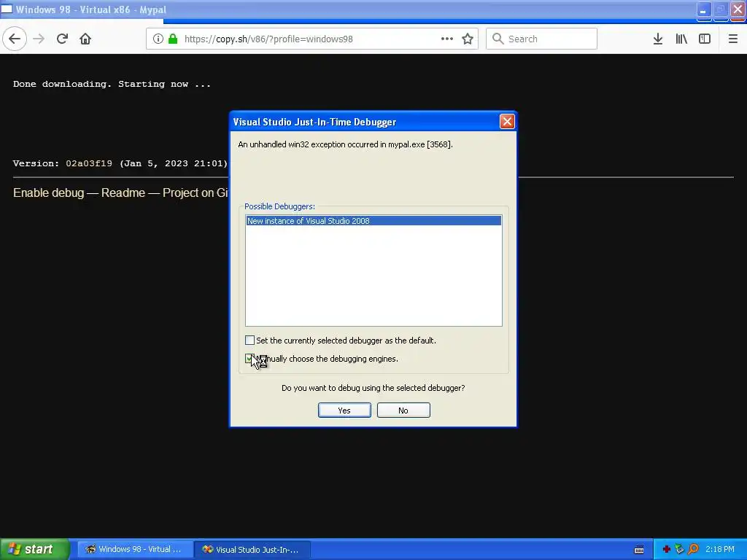The width and height of the screenshot is (747, 560).
Task: Open the Enable debug link
Action: tap(49, 192)
